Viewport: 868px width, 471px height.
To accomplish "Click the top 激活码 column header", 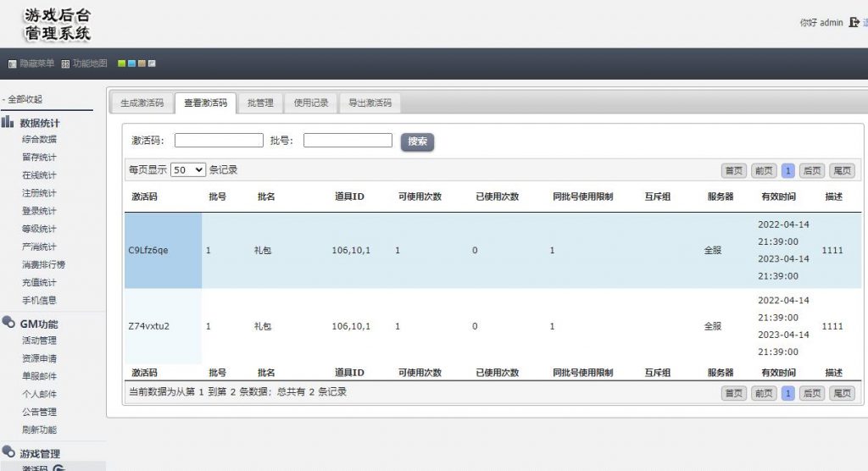I will coord(144,197).
